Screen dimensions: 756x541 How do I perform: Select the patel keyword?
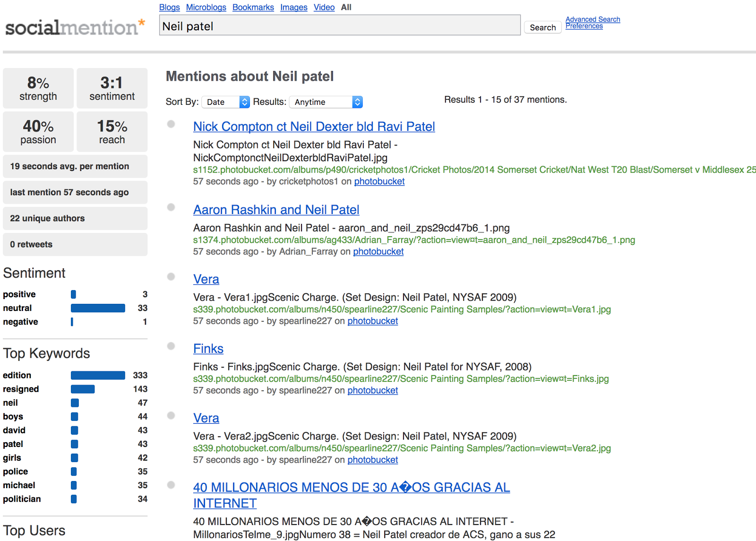point(13,444)
